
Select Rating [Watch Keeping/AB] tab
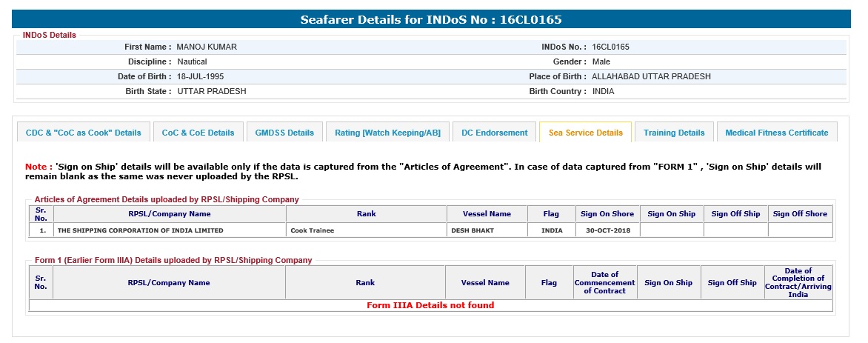(x=387, y=133)
